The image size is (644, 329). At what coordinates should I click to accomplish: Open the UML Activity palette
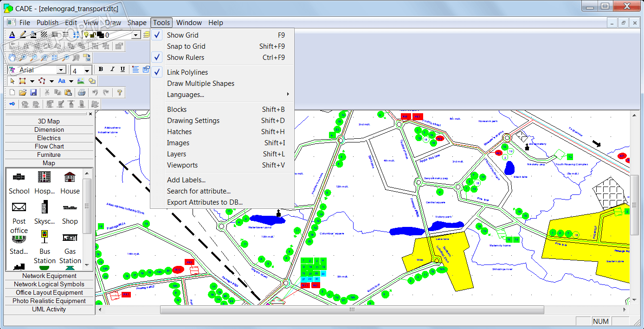point(49,310)
